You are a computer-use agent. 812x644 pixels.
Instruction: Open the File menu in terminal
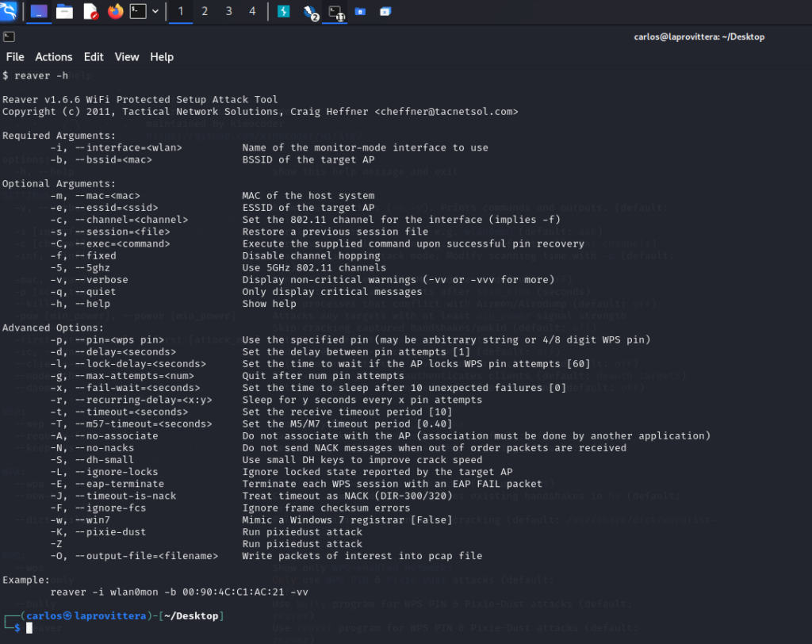15,57
